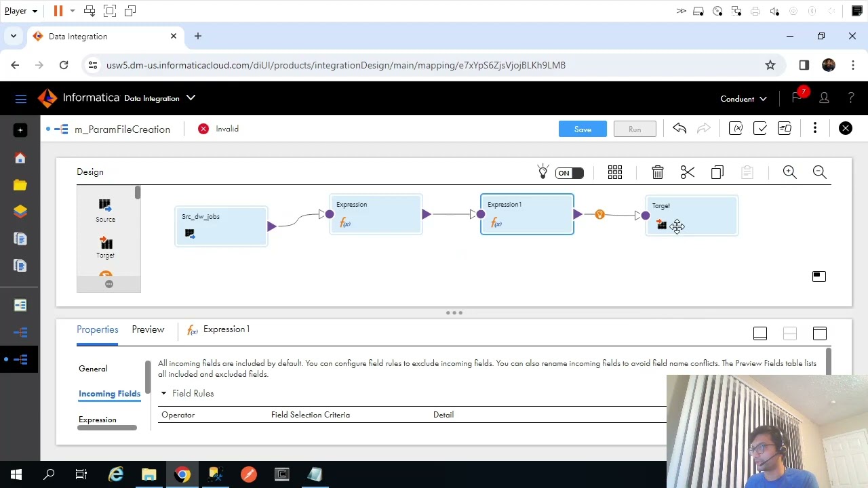
Task: Open Explore folder in left sidebar
Action: click(x=20, y=185)
